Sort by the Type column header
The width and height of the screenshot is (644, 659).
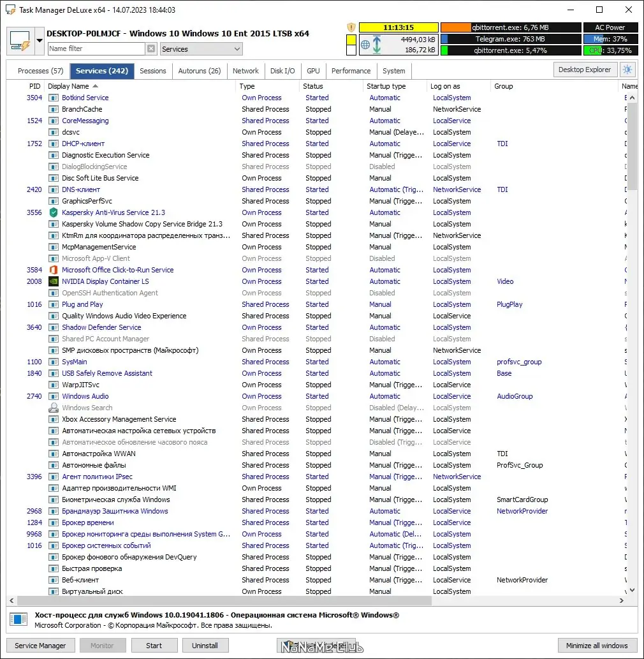268,86
